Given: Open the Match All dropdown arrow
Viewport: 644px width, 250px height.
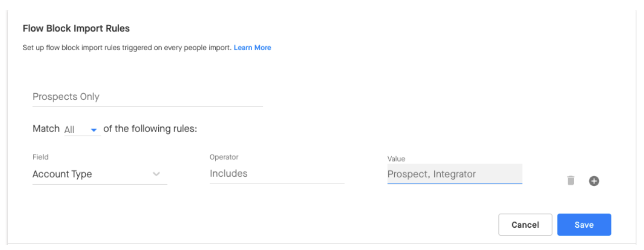Looking at the screenshot, I should pos(94,130).
